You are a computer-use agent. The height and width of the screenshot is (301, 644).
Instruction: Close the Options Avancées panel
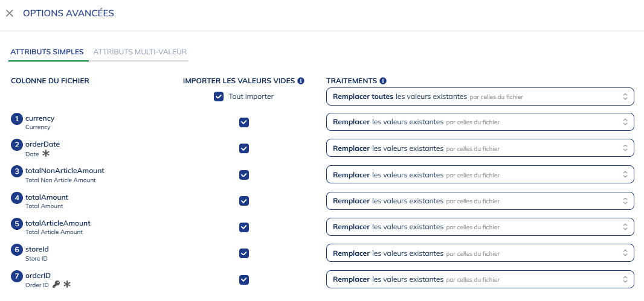(10, 13)
